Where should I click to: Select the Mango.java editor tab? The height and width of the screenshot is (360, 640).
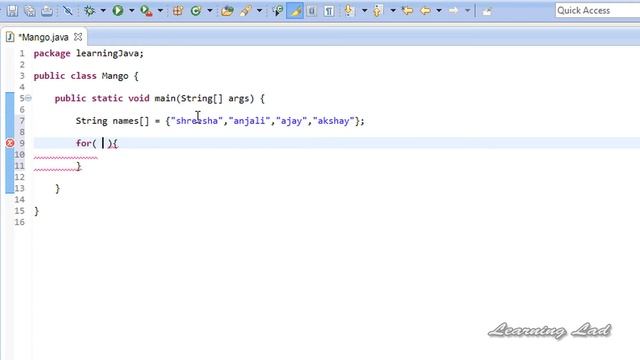43,37
